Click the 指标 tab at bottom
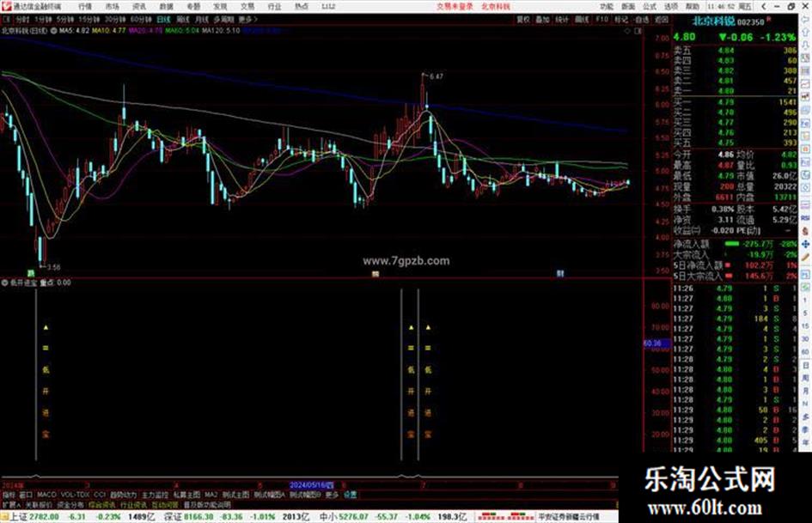The width and height of the screenshot is (812, 523). click(x=9, y=495)
